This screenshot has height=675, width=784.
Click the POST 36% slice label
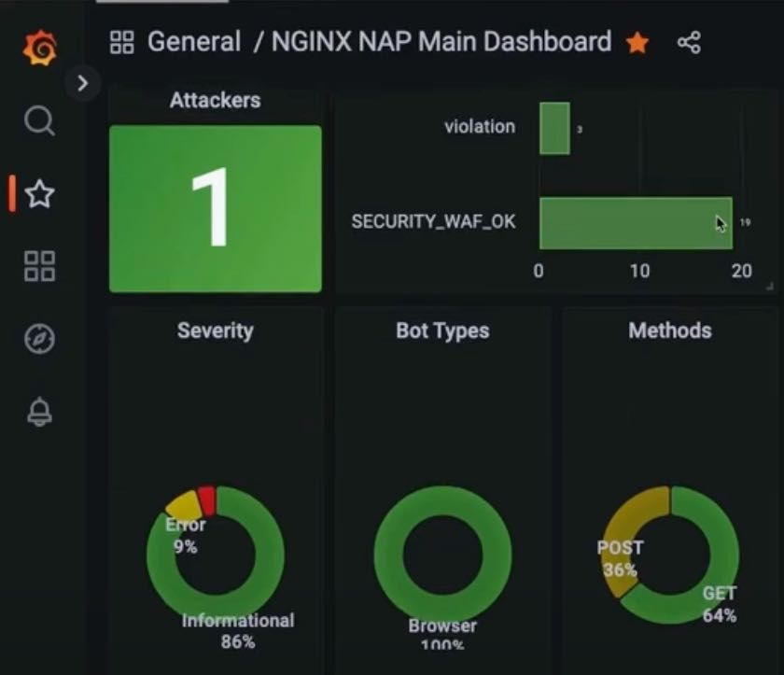pos(620,558)
